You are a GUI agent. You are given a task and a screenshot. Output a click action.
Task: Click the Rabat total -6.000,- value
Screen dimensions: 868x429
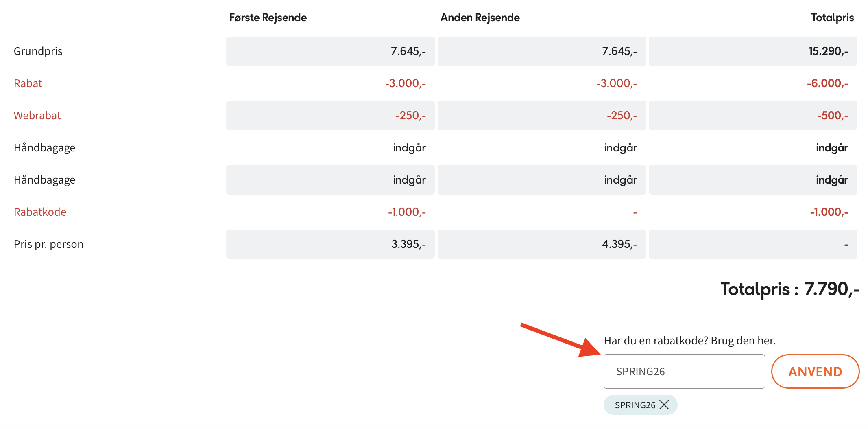[827, 83]
